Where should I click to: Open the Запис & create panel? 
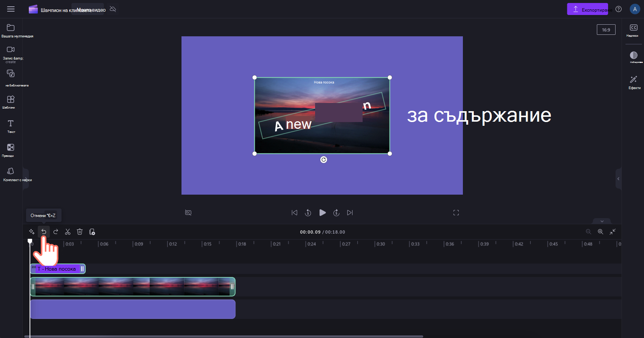pyautogui.click(x=11, y=54)
